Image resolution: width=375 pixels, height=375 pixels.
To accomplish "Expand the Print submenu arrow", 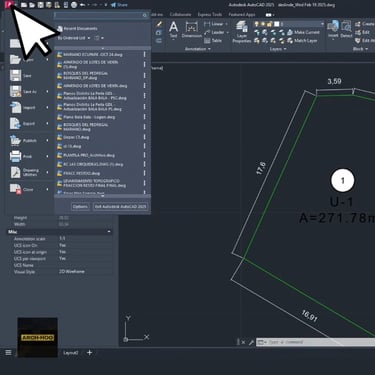I will 47,156.
